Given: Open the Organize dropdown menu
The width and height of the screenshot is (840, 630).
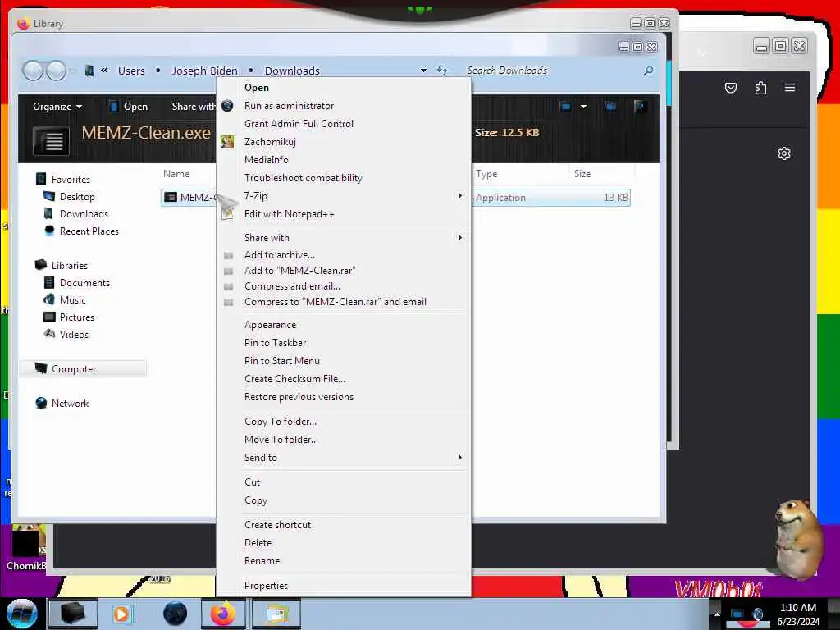Looking at the screenshot, I should (57, 107).
